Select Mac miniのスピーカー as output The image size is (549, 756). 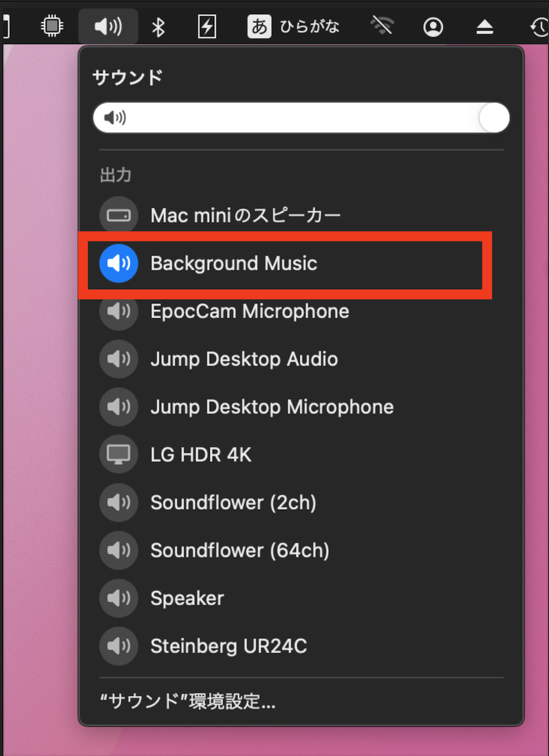[x=246, y=215]
